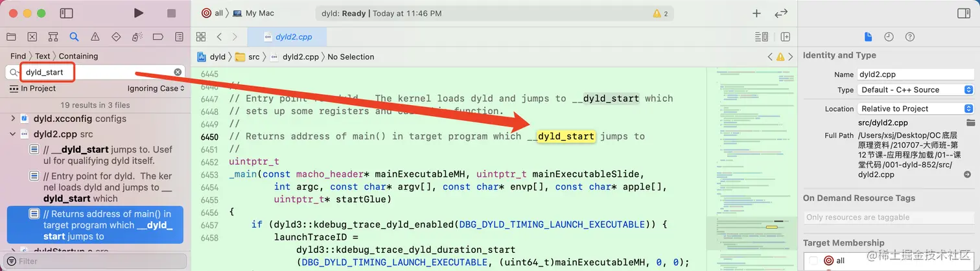
Task: Expand dyld.xcconfig search results
Action: click(13, 119)
